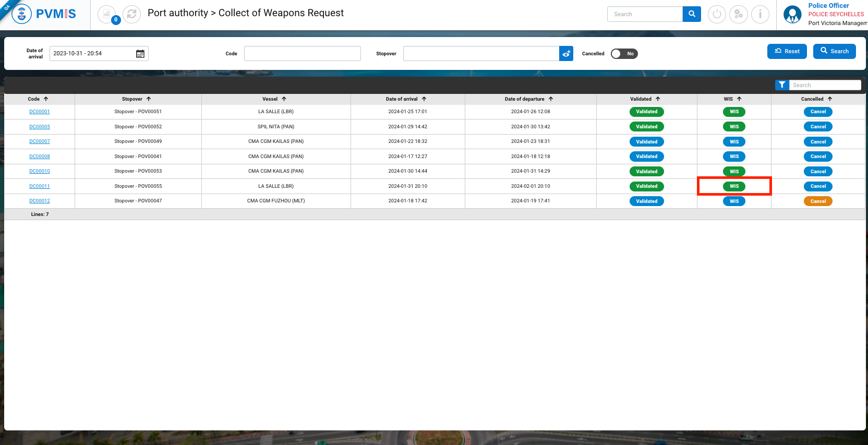Open the Date of arrival calendar picker

(140, 54)
